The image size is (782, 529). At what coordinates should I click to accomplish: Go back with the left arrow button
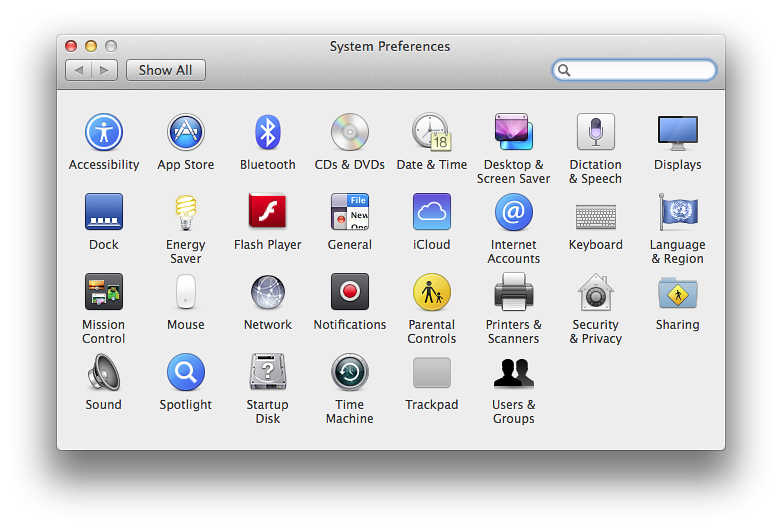point(78,70)
